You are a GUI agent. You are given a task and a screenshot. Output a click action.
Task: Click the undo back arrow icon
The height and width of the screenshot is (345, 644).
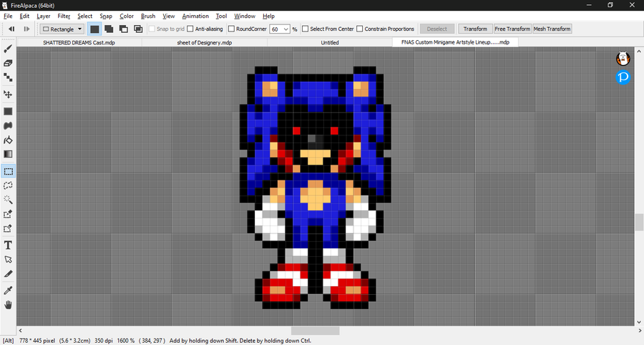pos(11,29)
